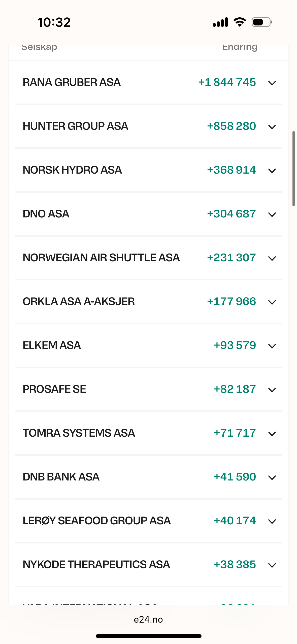Click the page scrollbar thumb

click(x=293, y=169)
